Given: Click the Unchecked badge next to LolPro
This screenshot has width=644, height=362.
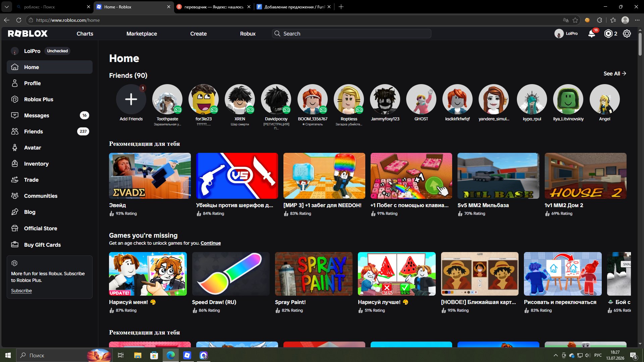Looking at the screenshot, I should click(x=57, y=51).
